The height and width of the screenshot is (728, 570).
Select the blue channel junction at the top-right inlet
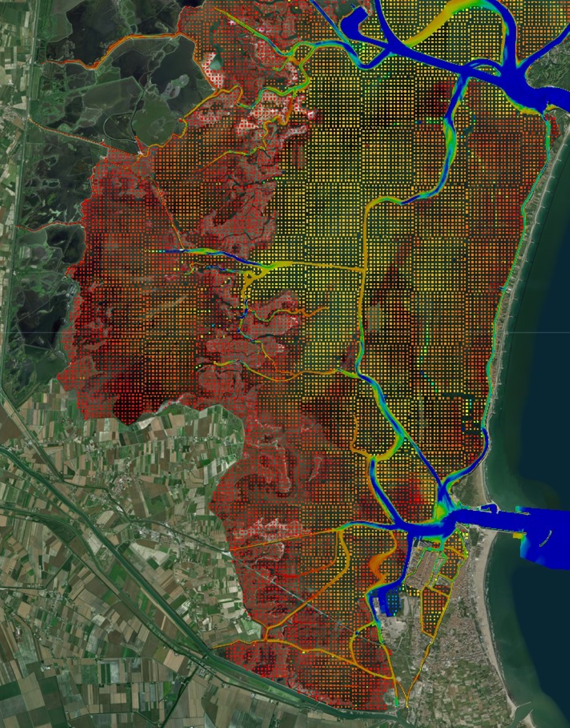click(503, 67)
